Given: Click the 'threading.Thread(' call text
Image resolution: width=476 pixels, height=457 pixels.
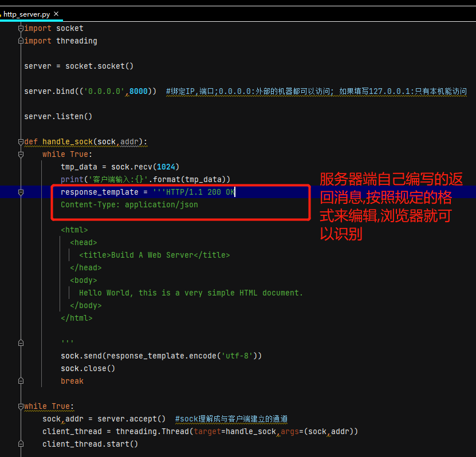Looking at the screenshot, I should pos(155,431).
